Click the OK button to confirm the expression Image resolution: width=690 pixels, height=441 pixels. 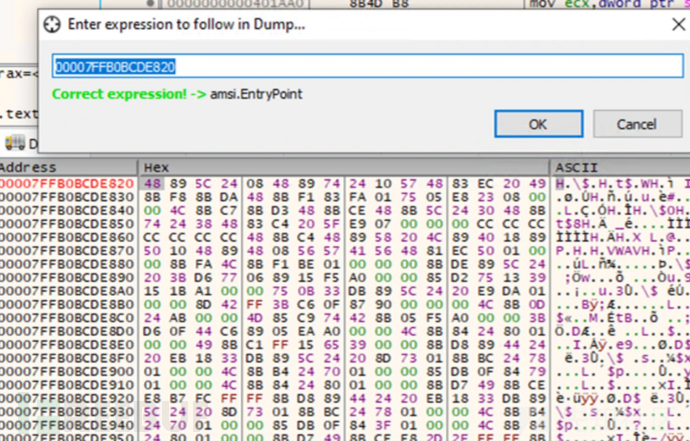pos(537,124)
